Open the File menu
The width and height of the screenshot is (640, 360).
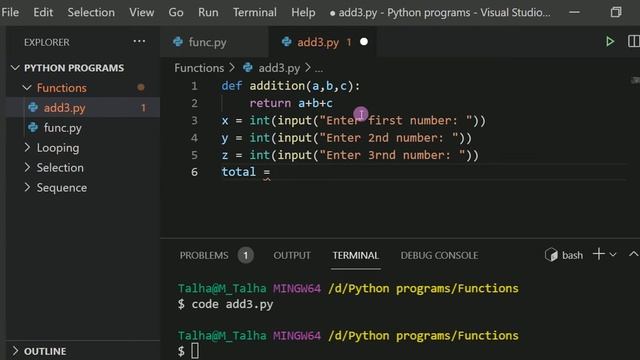pos(10,12)
